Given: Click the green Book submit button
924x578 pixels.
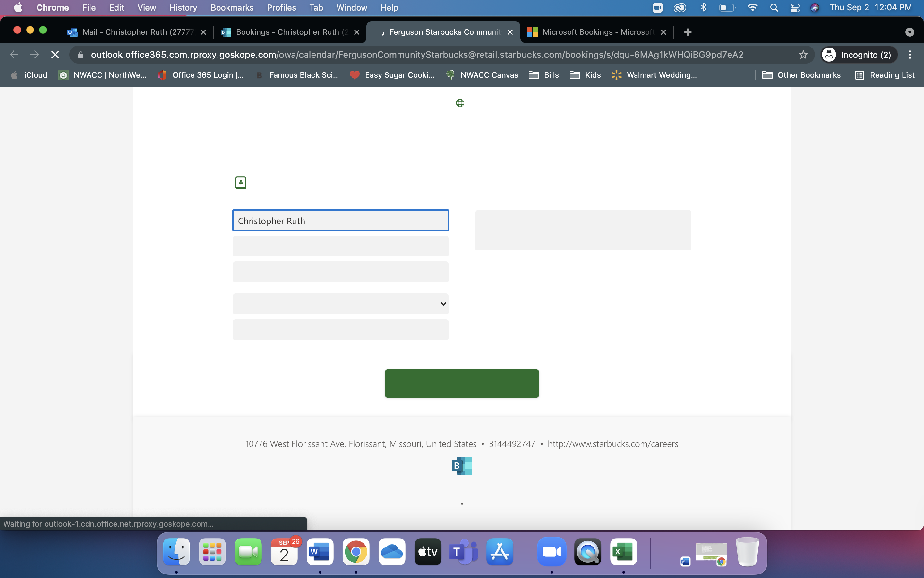Looking at the screenshot, I should point(462,383).
